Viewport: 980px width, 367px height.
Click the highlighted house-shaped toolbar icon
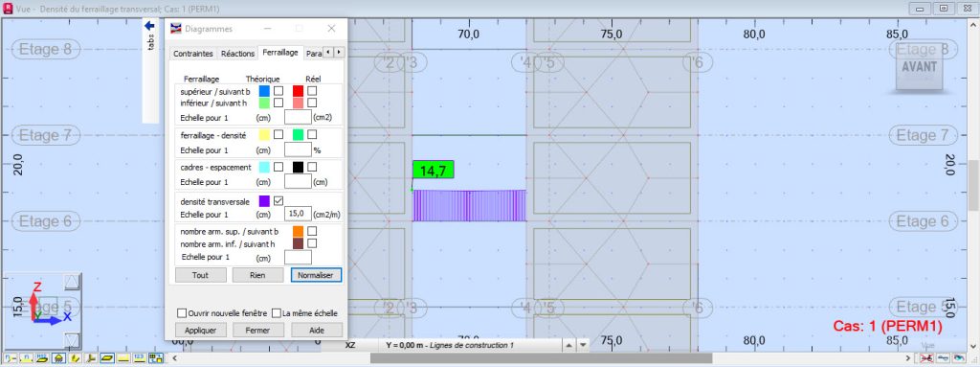(x=58, y=358)
